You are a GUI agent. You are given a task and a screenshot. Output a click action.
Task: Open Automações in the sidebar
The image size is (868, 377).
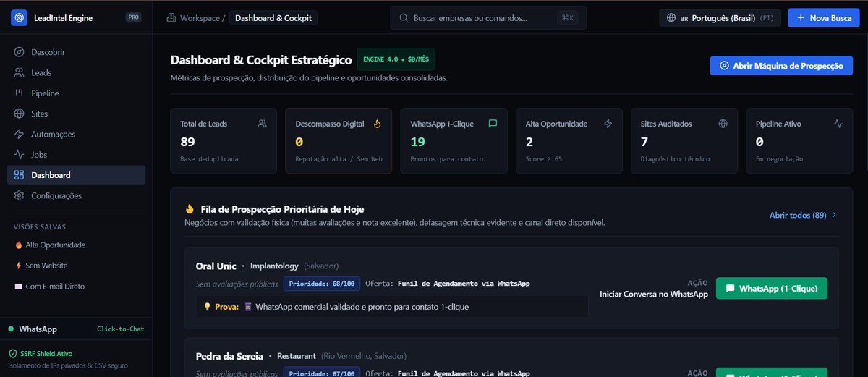point(76,134)
